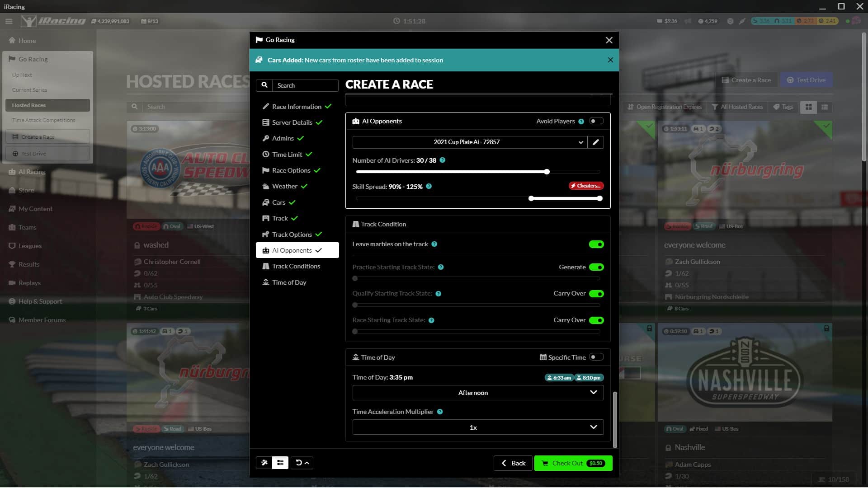Switch to wizard setup view

264,463
